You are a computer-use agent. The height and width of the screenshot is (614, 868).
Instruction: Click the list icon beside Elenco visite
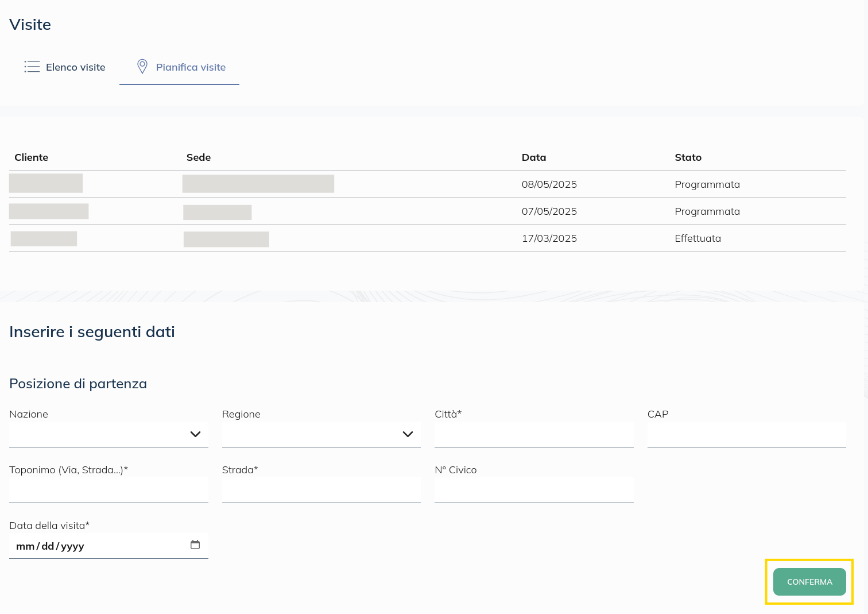pos(32,67)
